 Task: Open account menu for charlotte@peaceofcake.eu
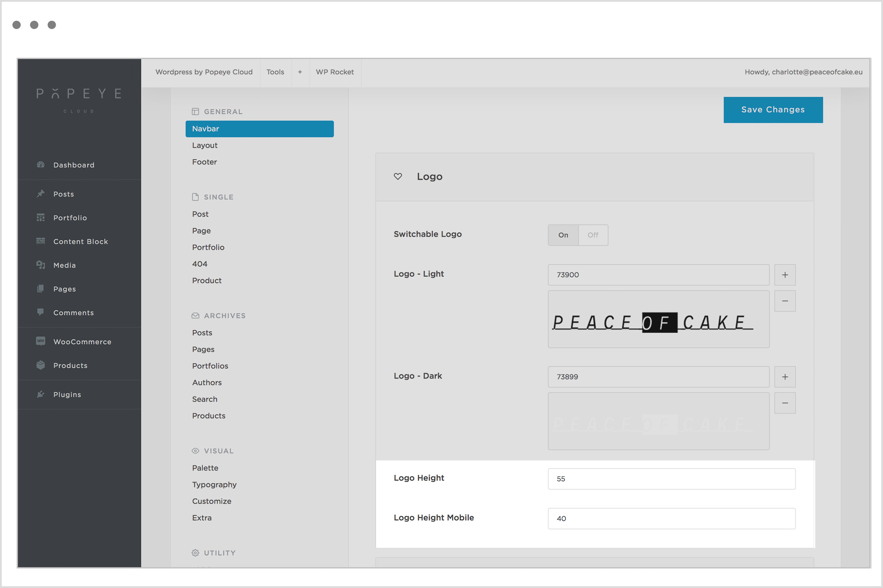pos(804,72)
